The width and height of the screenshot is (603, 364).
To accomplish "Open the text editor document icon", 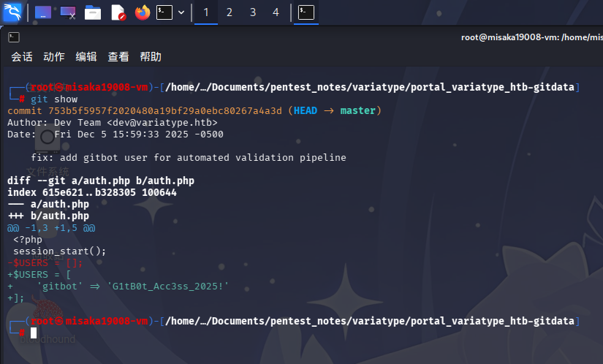I will click(118, 12).
